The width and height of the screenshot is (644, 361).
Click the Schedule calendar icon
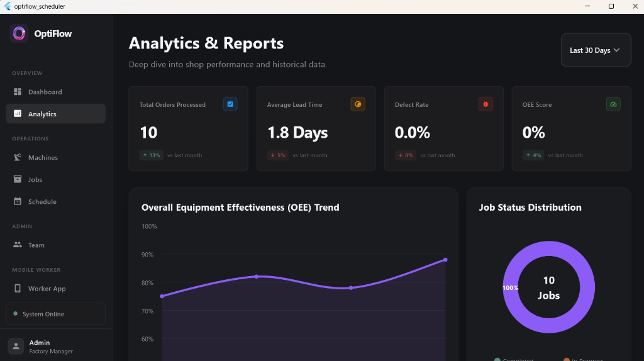pyautogui.click(x=17, y=201)
